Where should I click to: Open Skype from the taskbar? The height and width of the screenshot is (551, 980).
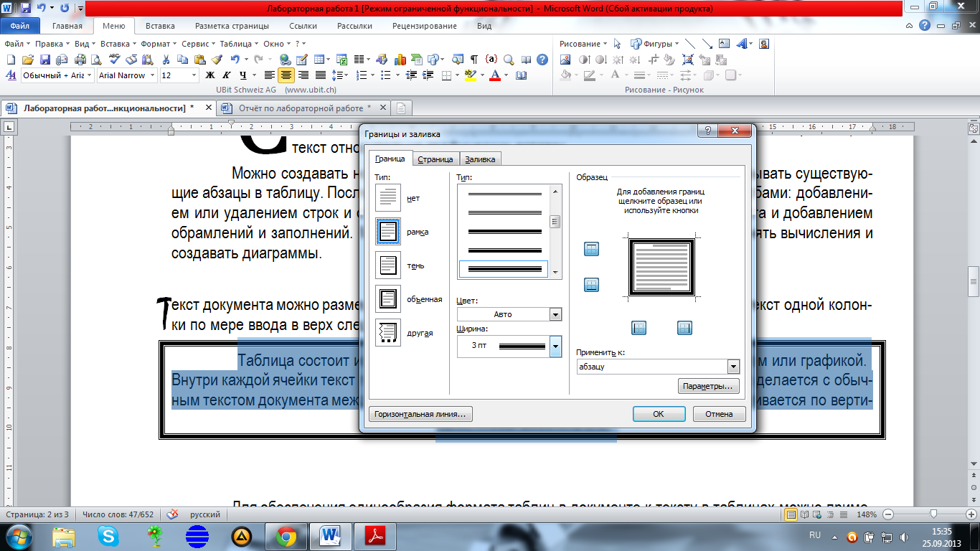pos(109,535)
